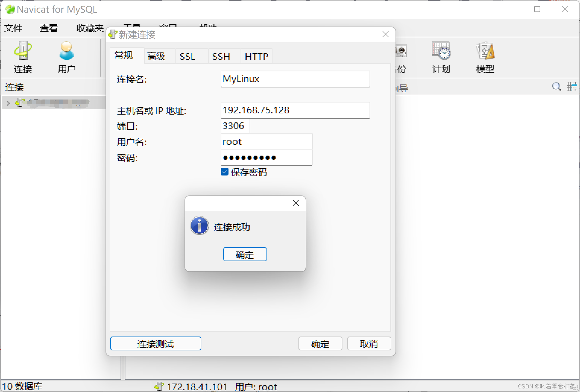Click the grid view icon
The image size is (580, 392).
[x=572, y=87]
